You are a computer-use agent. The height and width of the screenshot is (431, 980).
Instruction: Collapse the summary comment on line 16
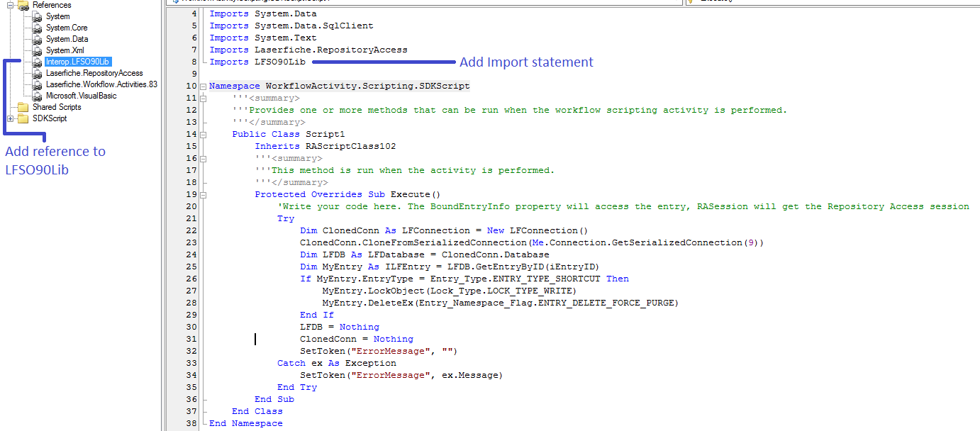[x=204, y=159]
